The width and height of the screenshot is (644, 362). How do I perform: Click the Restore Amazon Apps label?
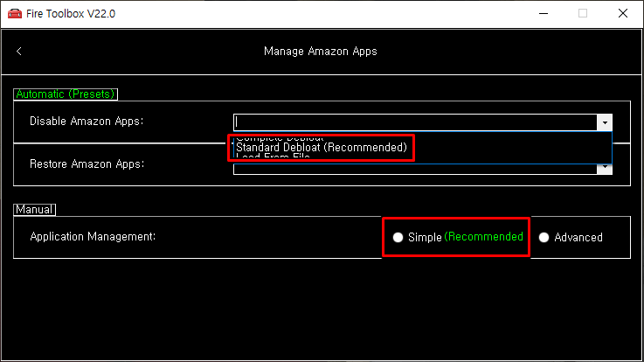click(87, 164)
